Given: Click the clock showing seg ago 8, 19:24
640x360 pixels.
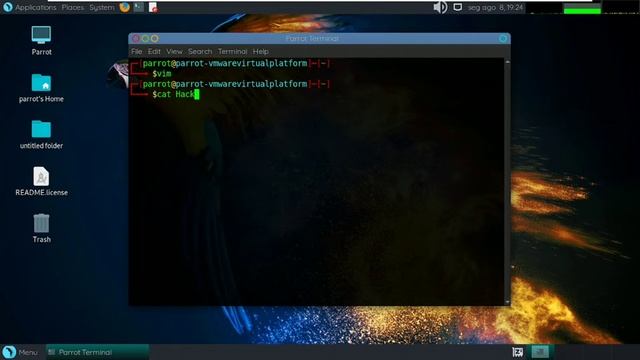Looking at the screenshot, I should tap(495, 7).
